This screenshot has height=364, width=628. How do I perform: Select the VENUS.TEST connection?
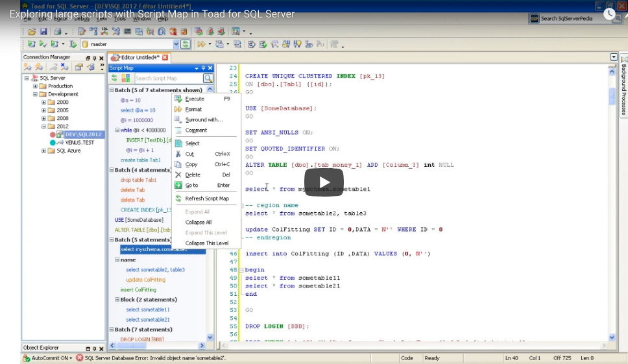[x=79, y=142]
